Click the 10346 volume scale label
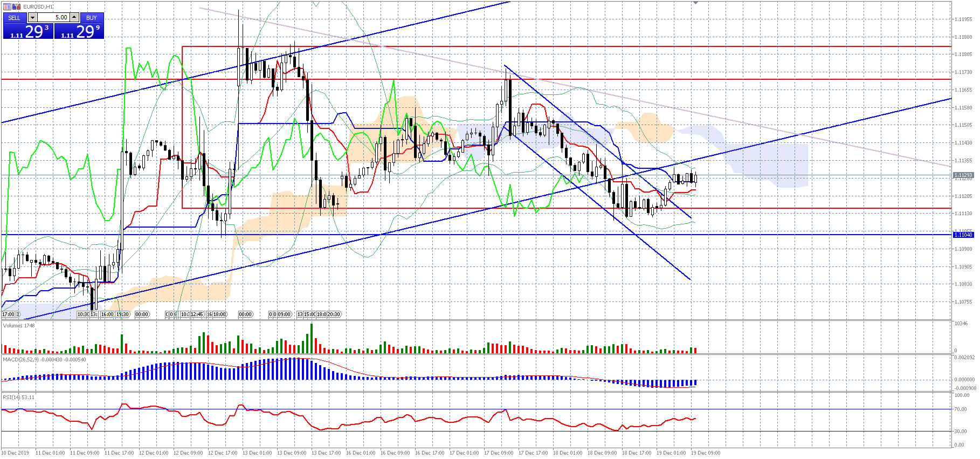The height and width of the screenshot is (459, 980). 961,323
